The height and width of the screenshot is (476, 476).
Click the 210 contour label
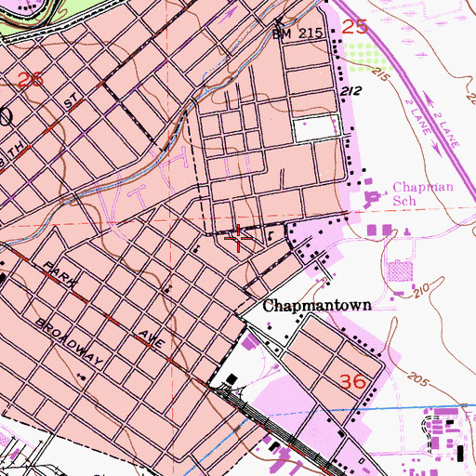pyautogui.click(x=421, y=291)
